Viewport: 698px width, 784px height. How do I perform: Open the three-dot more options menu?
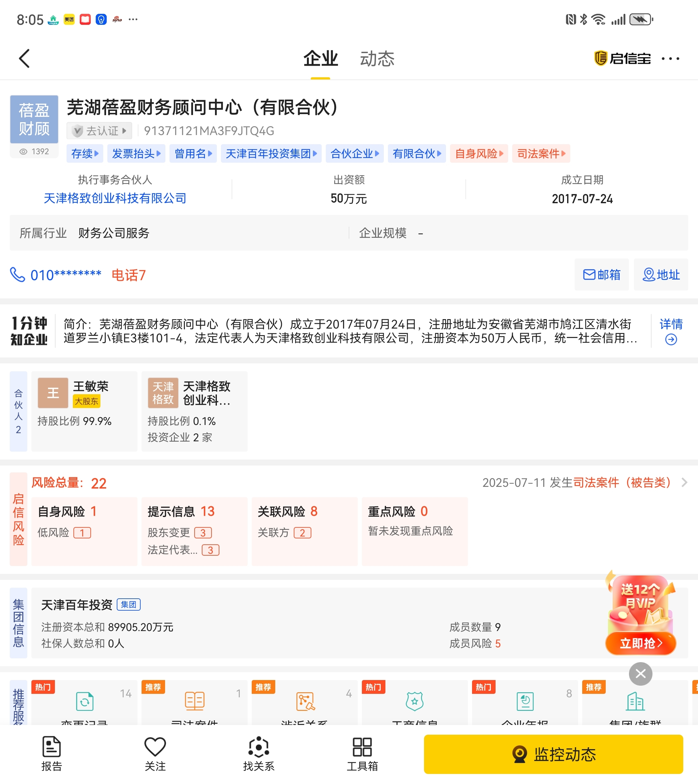pos(670,59)
